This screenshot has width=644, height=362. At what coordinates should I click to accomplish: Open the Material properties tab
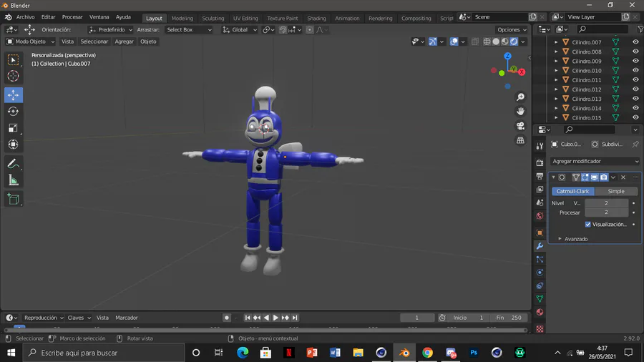coord(540,313)
